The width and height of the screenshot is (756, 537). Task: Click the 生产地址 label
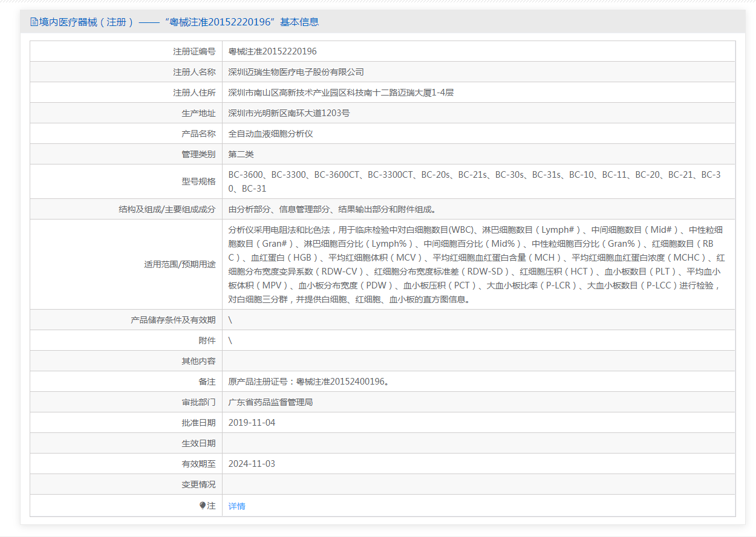pos(198,113)
